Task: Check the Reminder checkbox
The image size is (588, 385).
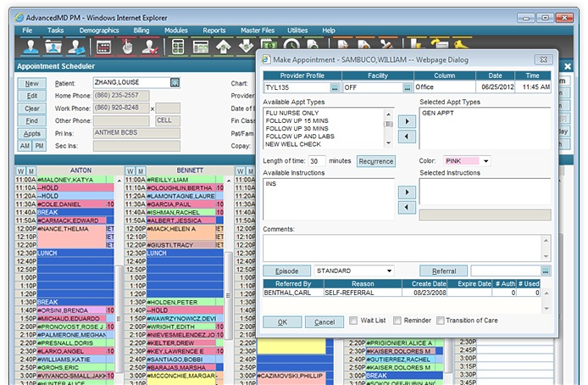Action: 397,321
